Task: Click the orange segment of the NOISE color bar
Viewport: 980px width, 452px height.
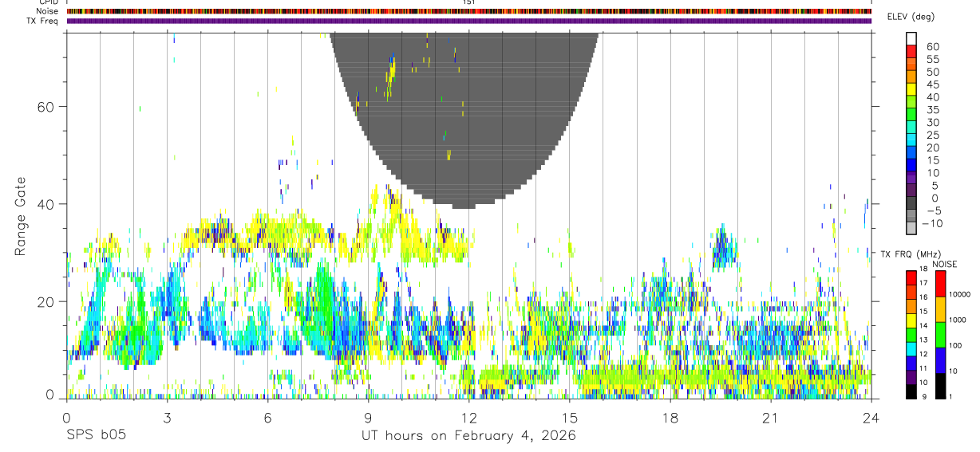Action: [940, 309]
